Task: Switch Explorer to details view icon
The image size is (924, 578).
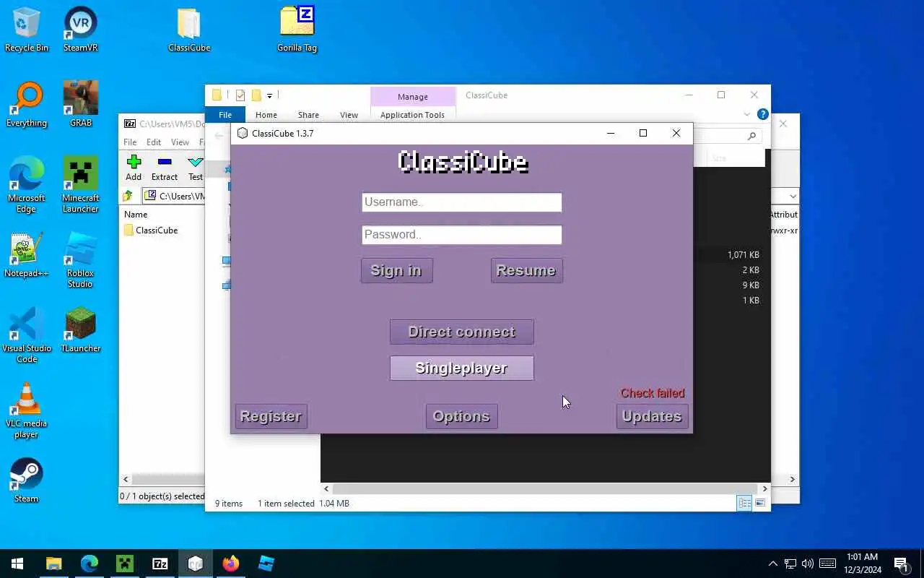Action: (744, 503)
